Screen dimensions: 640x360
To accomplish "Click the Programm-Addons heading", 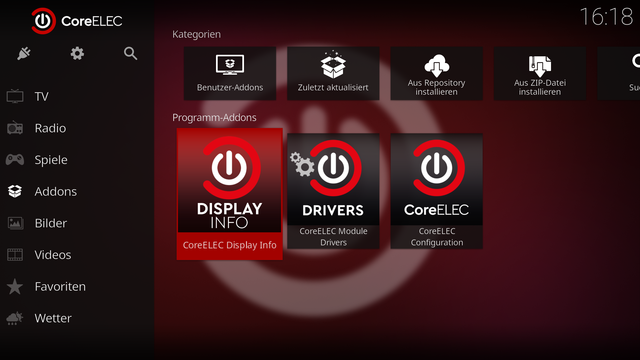I will (x=214, y=118).
